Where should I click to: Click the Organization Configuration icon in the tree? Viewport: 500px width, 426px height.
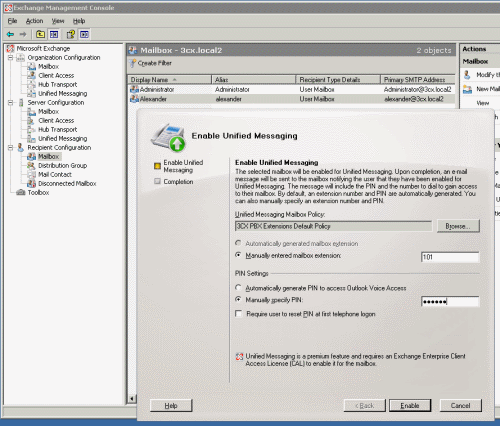(x=21, y=58)
